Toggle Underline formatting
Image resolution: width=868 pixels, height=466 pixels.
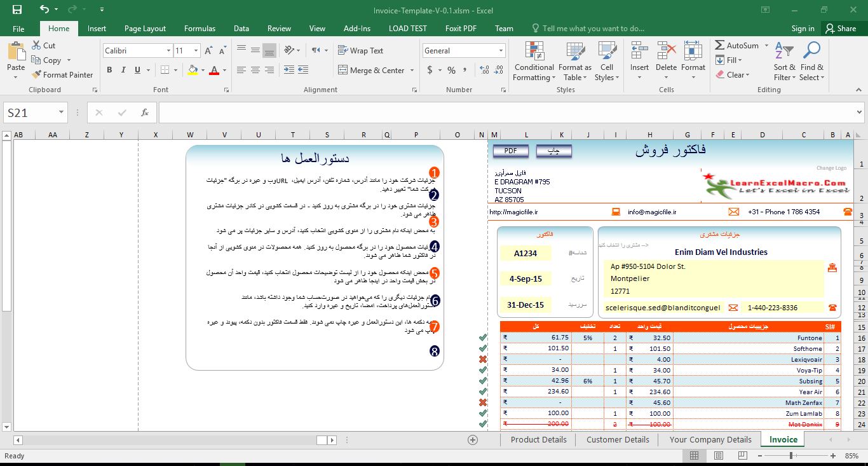tap(138, 70)
